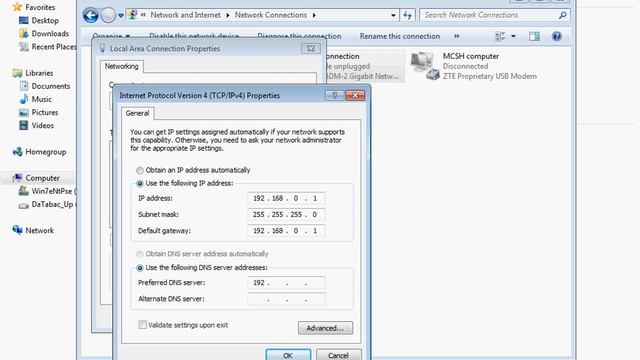Screen dimensions: 640x360
Task: Click the search magnifier icon
Action: pyautogui.click(x=562, y=15)
